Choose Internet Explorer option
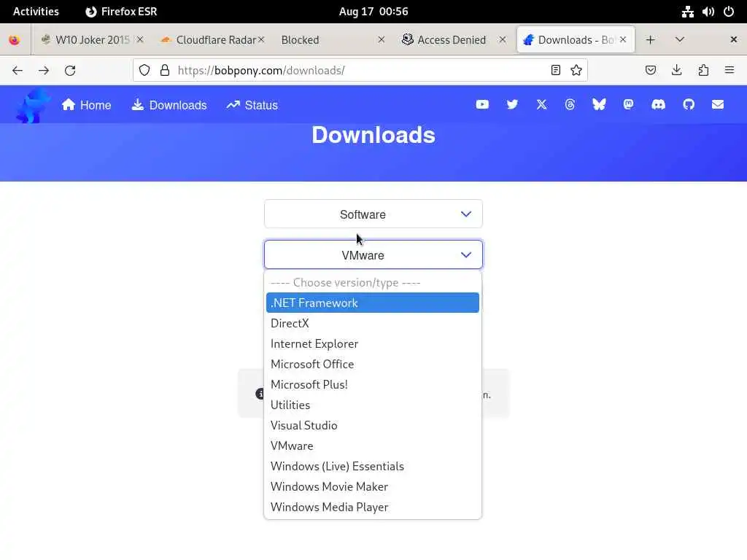 pyautogui.click(x=373, y=344)
